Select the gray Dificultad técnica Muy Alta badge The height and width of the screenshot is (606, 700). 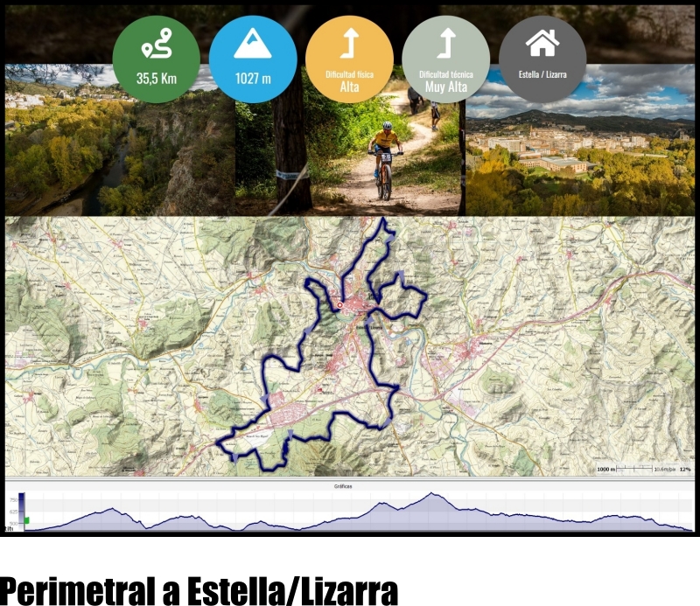(445, 59)
